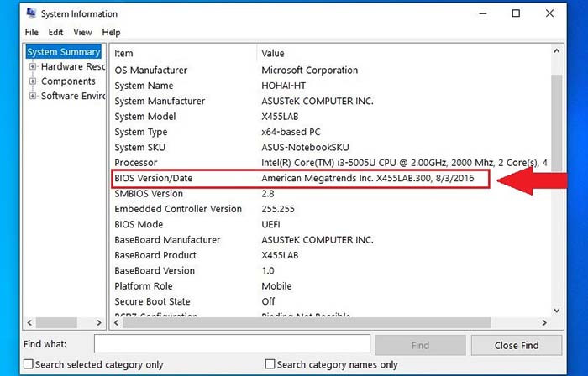Expand the Hardware Resources tree node

click(x=33, y=66)
